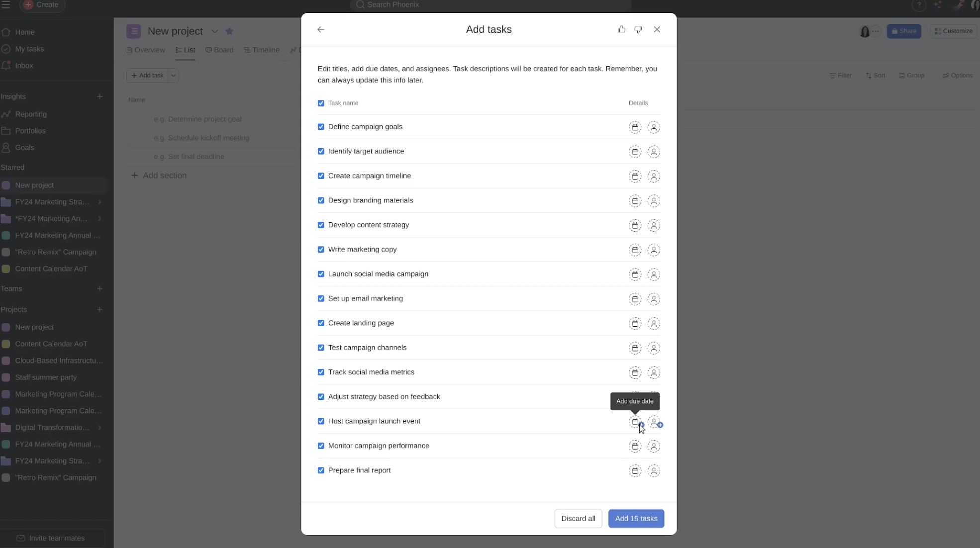Open due date picker for Write marketing copy

coord(635,250)
